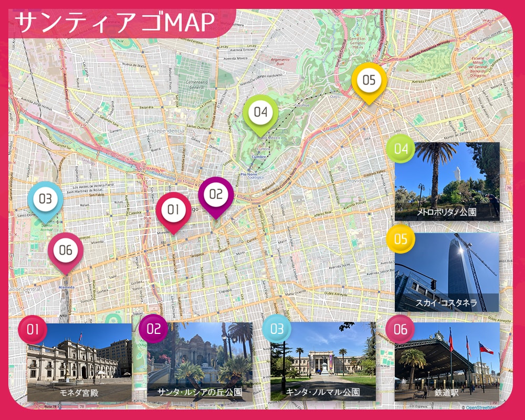Open the 鉄道駅 station photo
Image resolution: width=525 pixels, height=420 pixels.
447,362
